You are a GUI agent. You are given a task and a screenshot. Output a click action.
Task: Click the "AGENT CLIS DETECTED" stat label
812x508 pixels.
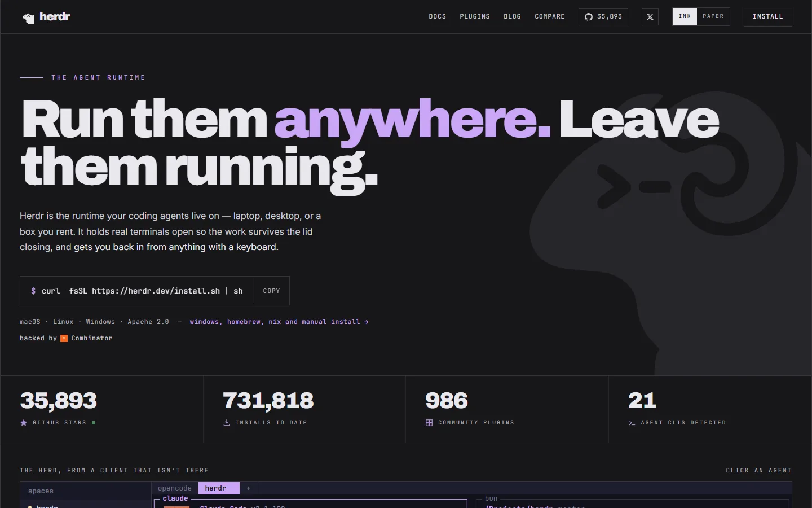683,423
